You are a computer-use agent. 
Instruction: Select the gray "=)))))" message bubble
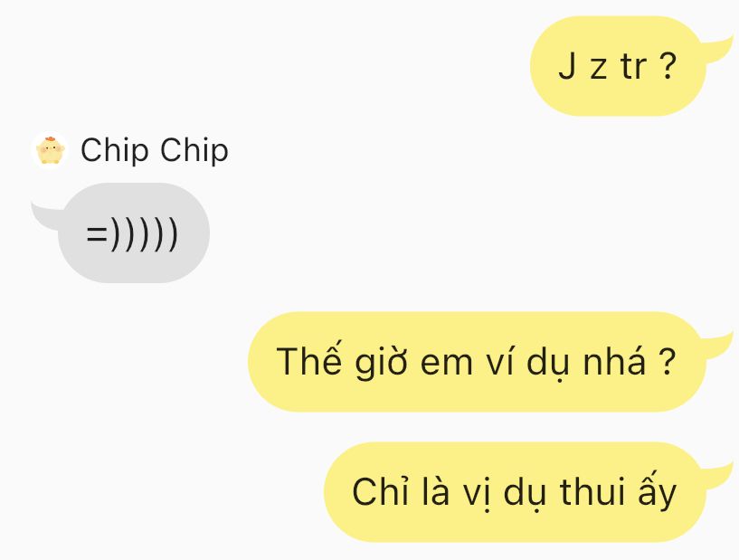pyautogui.click(x=133, y=233)
